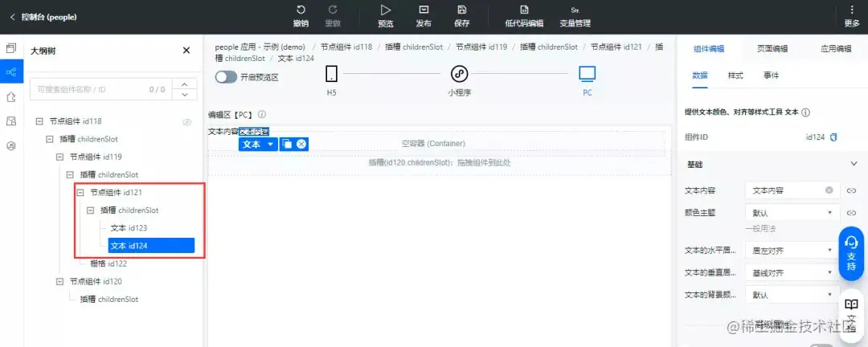Select the 数据 sub-tab
The height and width of the screenshot is (347, 868).
point(700,76)
